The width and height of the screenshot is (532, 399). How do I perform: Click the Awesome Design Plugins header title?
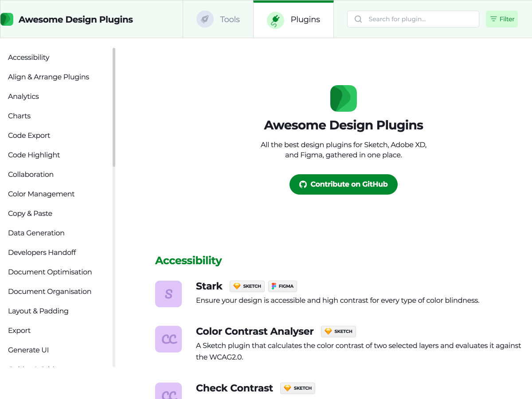(x=76, y=20)
